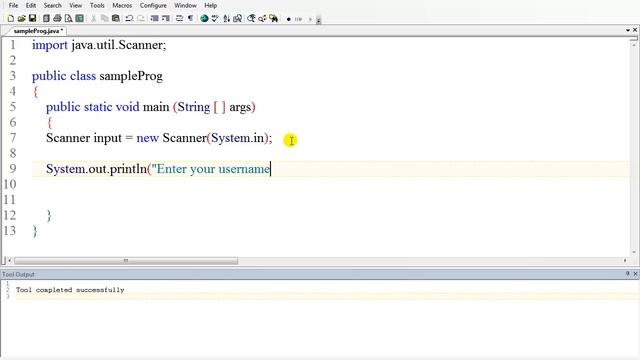The image size is (640, 360).
Task: Click the Tool Output panel title
Action: point(18,274)
